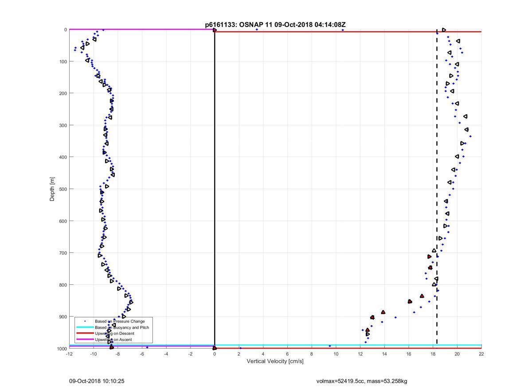The height and width of the screenshot is (392, 532).
Task: Click depth-axis tick label 700
Action: coord(63,253)
